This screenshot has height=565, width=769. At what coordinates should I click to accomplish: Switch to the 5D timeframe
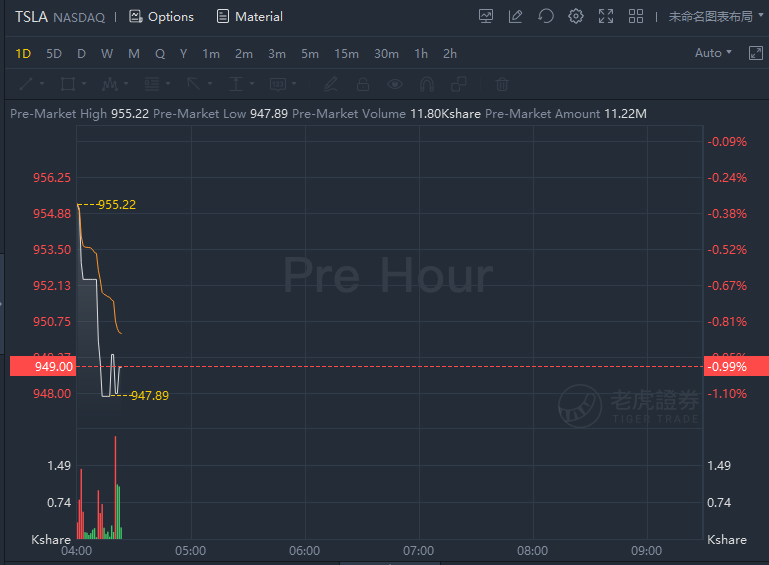click(54, 53)
